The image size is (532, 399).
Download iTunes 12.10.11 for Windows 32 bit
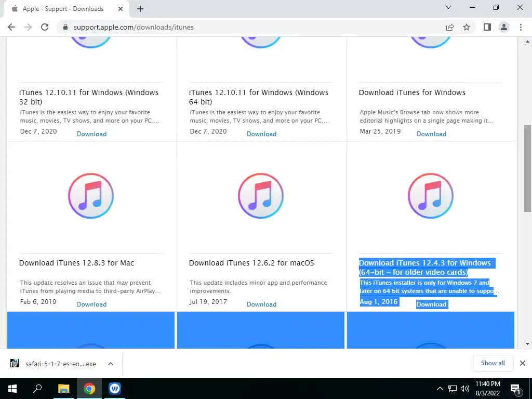[91, 134]
